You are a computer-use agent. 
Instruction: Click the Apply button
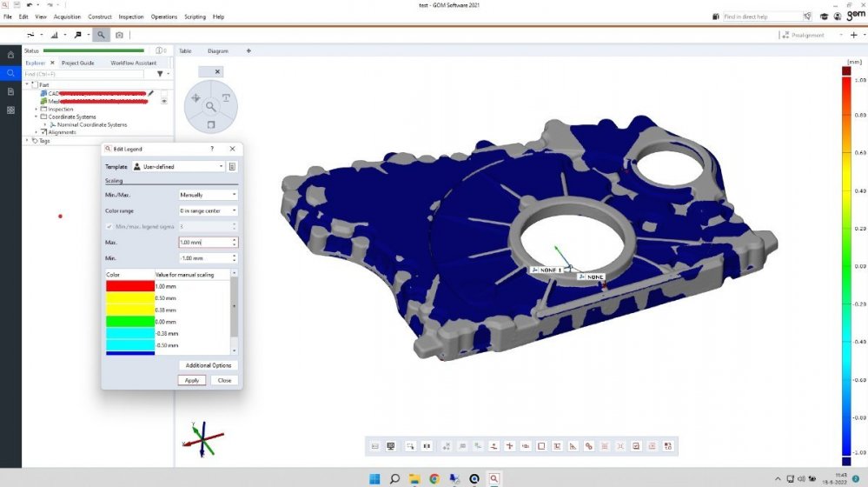pos(192,380)
